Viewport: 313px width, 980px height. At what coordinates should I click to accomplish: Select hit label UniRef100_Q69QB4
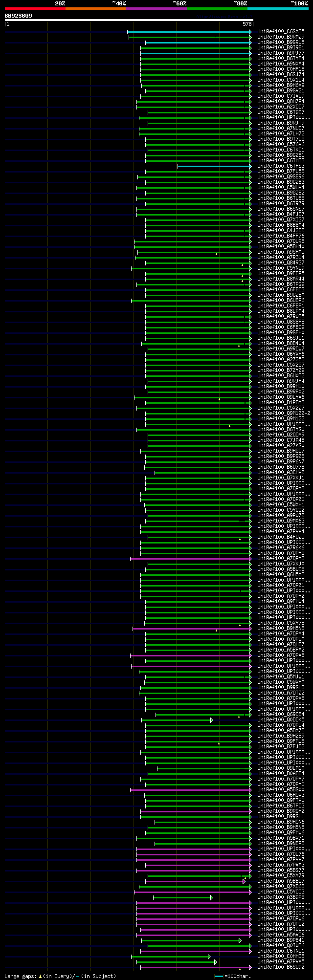point(281,715)
